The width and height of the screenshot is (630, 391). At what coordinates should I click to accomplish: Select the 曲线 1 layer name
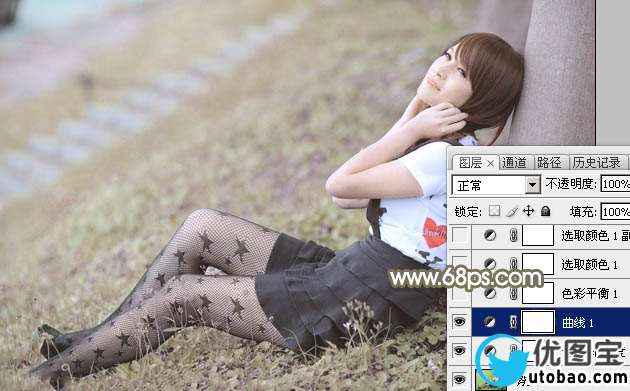pyautogui.click(x=578, y=322)
